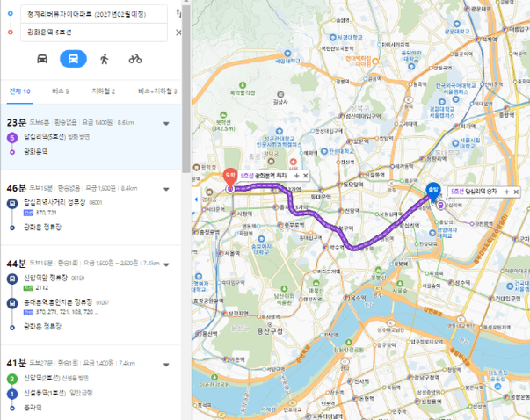The width and height of the screenshot is (530, 420).
Task: Close the 광화문역 하차 map tooltip
Action: (x=306, y=176)
